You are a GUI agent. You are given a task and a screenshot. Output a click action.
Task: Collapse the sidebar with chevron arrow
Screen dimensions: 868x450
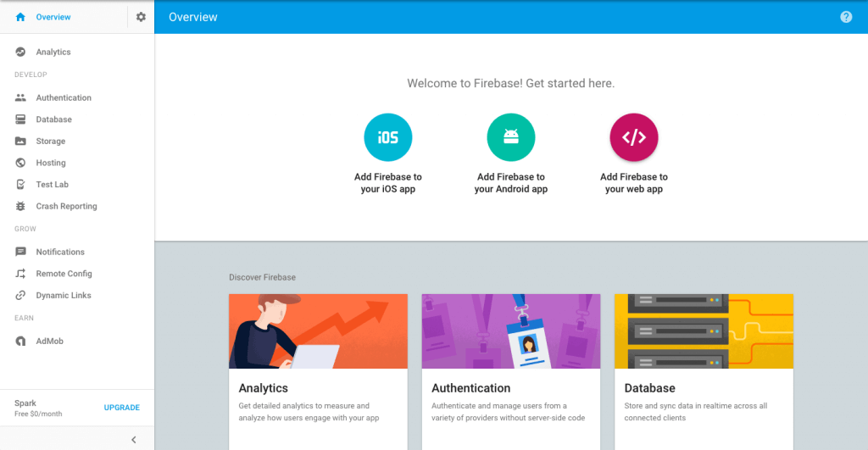pos(133,440)
